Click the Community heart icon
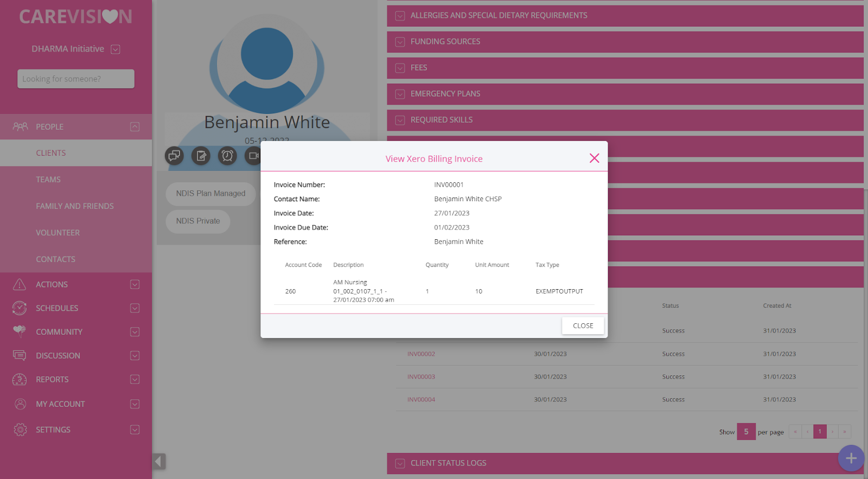Viewport: 868px width, 479px height. pyautogui.click(x=20, y=331)
